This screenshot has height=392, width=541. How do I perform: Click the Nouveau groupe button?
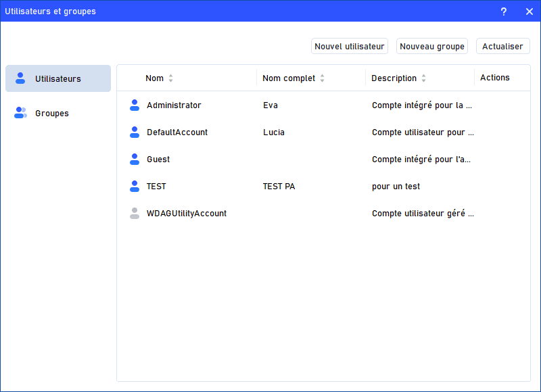432,47
